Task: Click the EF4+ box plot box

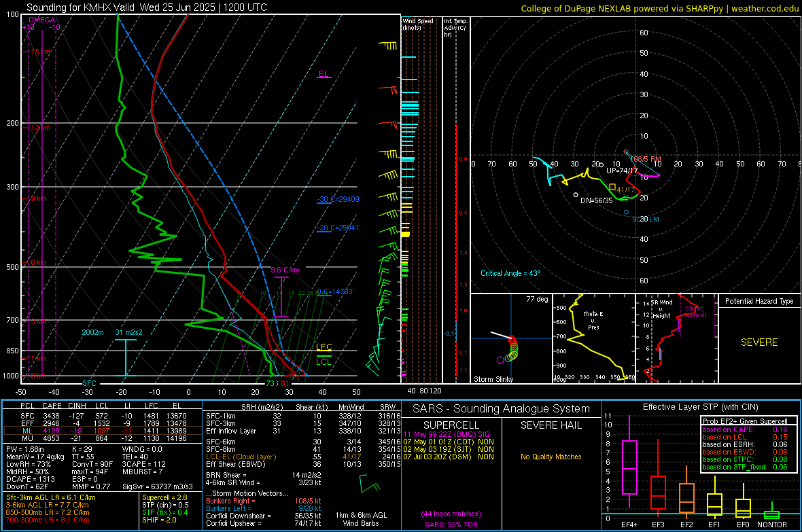Action: pyautogui.click(x=629, y=467)
